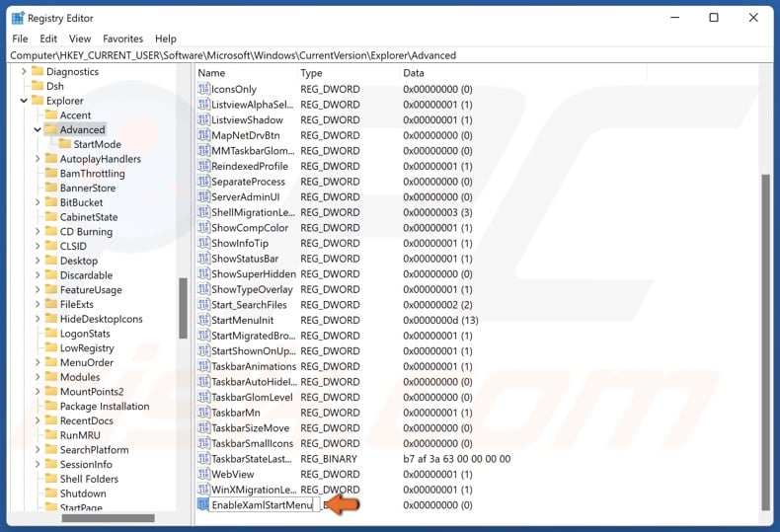Expand the CLSID key
The width and height of the screenshot is (780, 532).
point(38,246)
